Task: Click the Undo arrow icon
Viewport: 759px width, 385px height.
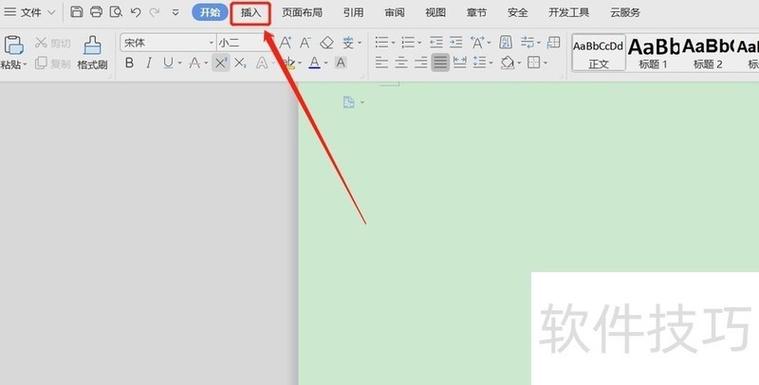Action: pos(136,12)
